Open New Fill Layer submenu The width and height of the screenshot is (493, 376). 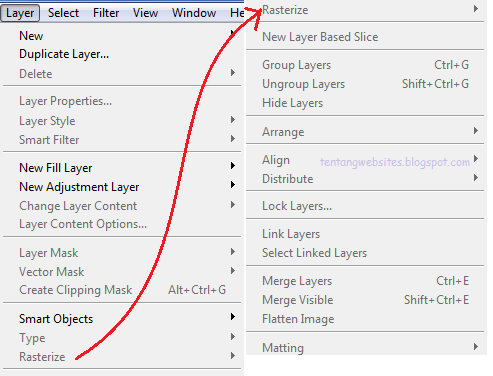pos(122,168)
